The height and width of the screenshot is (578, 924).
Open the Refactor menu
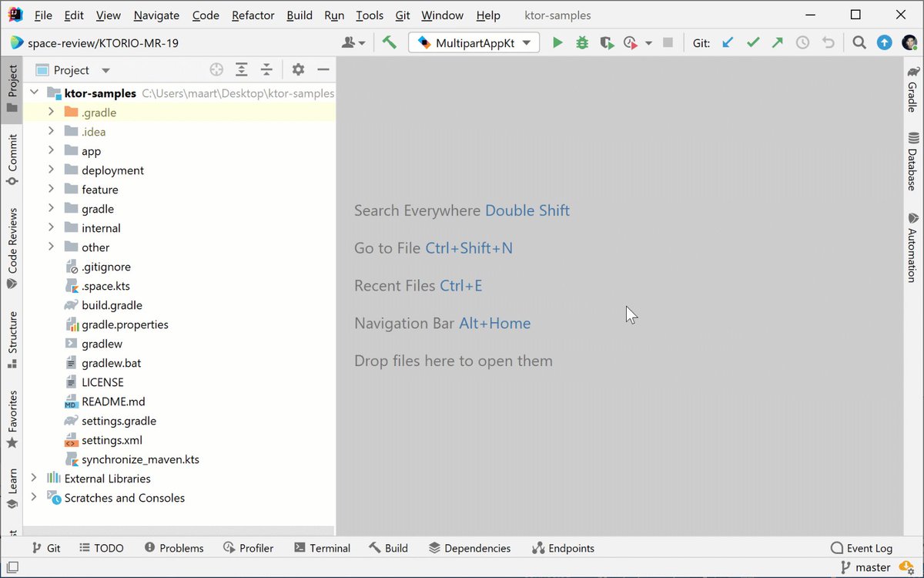(253, 15)
